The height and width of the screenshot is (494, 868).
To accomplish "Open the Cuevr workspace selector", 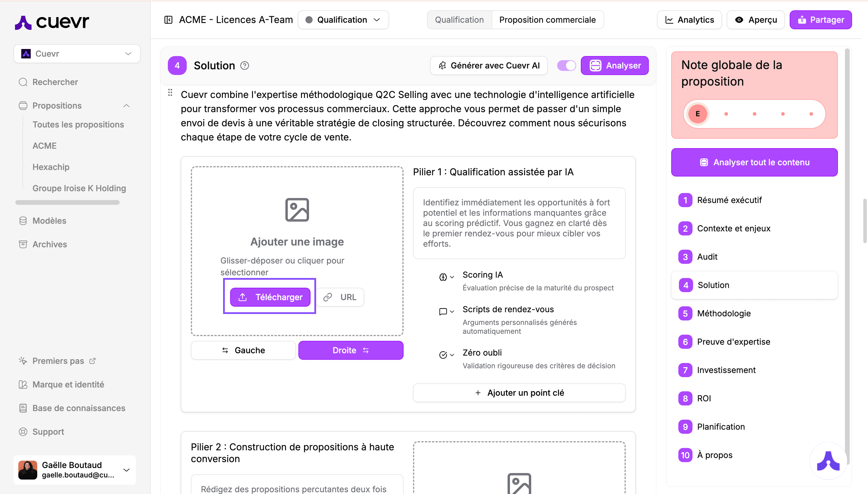I will pyautogui.click(x=77, y=54).
